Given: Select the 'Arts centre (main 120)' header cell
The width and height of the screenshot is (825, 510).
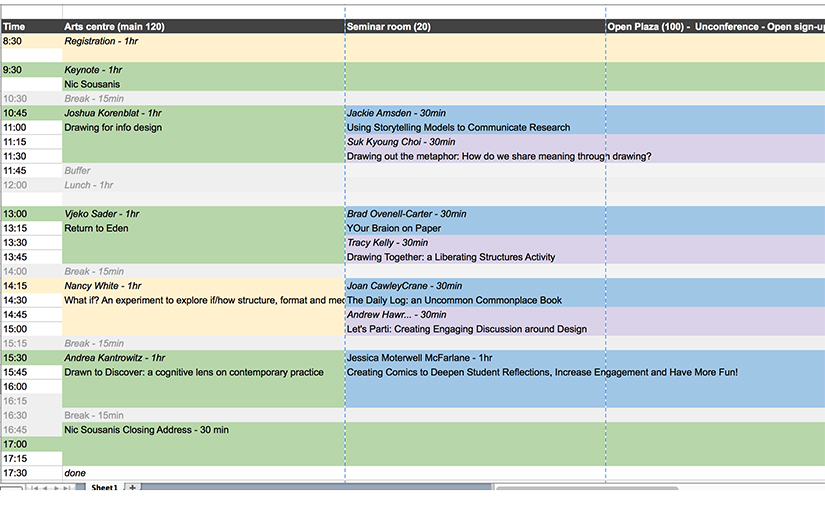Looking at the screenshot, I should pos(204,26).
